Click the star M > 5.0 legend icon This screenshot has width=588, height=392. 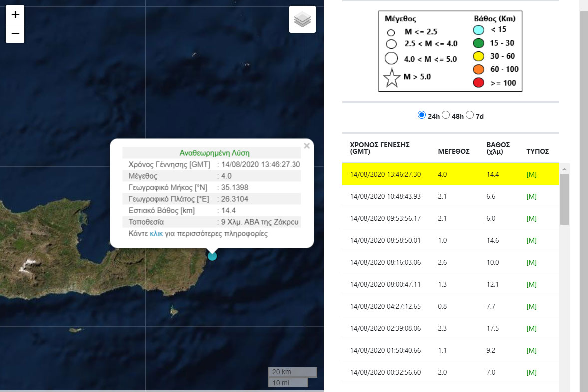click(x=392, y=78)
